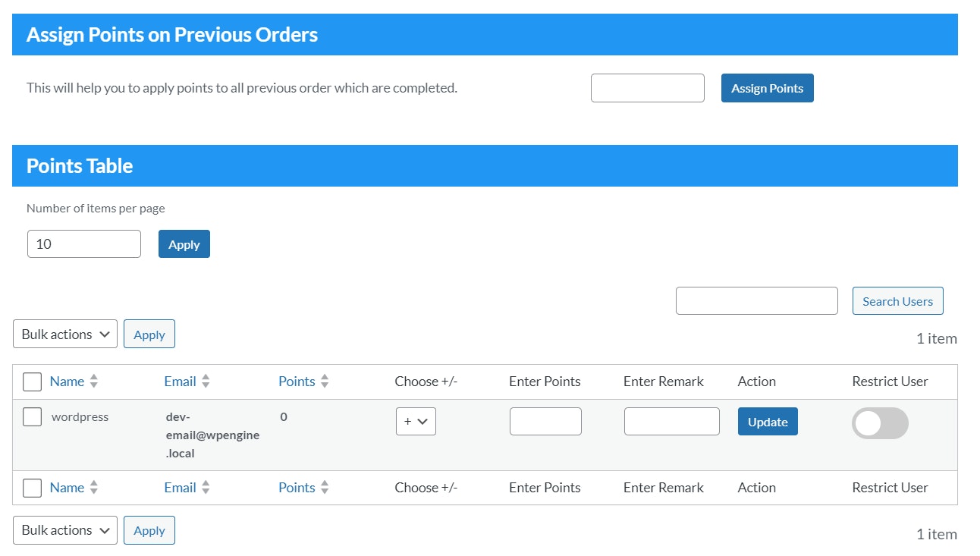The width and height of the screenshot is (980, 556).
Task: Click the footer Email sort arrows icon
Action: click(x=206, y=488)
